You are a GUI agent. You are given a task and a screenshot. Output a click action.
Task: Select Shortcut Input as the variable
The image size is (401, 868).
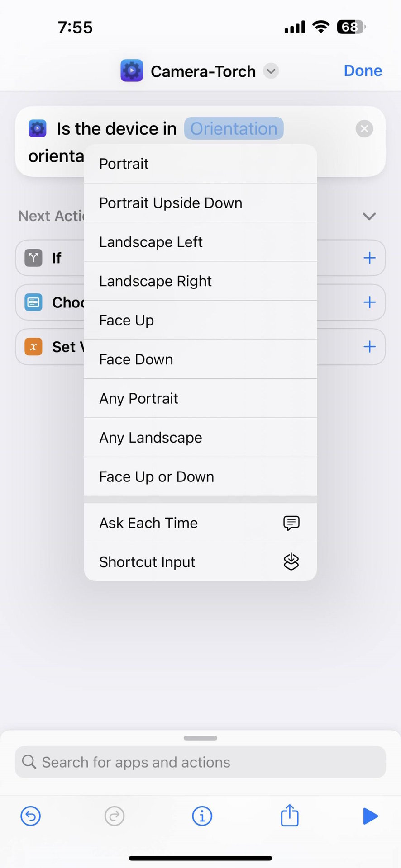(200, 562)
